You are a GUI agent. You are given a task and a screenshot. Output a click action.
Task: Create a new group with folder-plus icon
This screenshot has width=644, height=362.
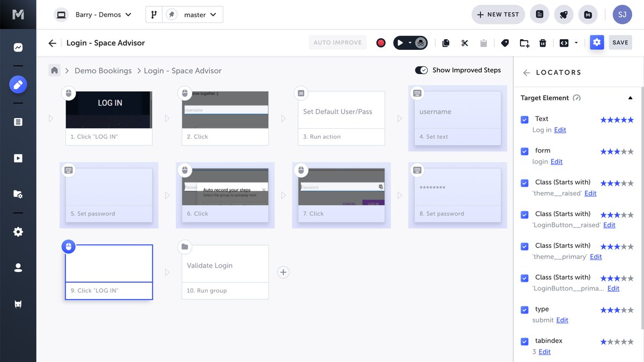click(x=524, y=43)
